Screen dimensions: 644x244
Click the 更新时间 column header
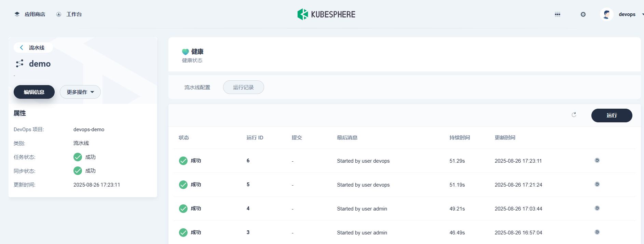[505, 137]
